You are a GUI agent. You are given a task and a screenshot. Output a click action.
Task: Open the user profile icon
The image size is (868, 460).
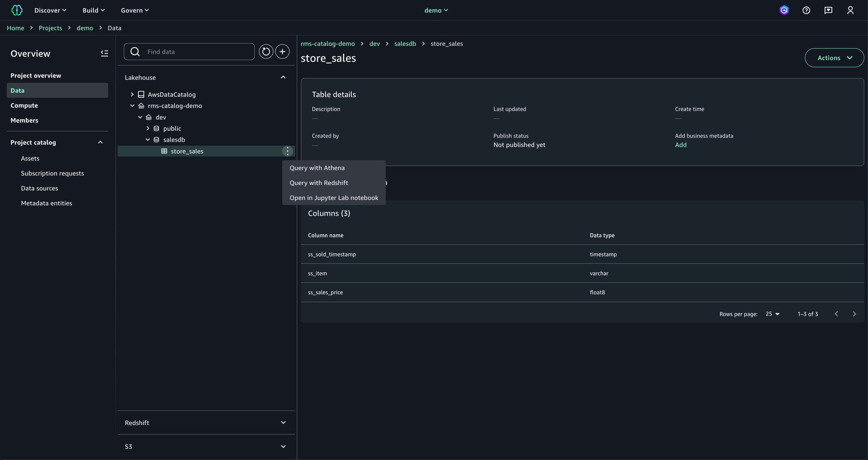point(850,10)
